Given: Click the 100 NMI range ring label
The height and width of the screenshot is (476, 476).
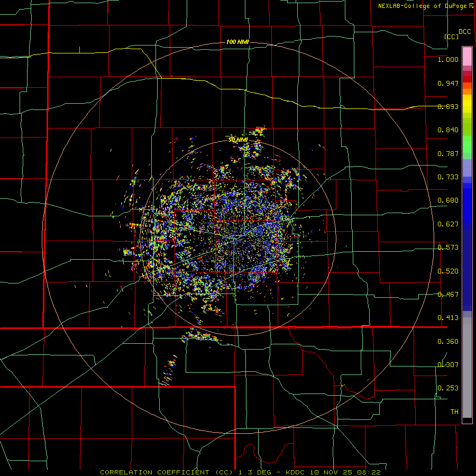Looking at the screenshot, I should (237, 42).
